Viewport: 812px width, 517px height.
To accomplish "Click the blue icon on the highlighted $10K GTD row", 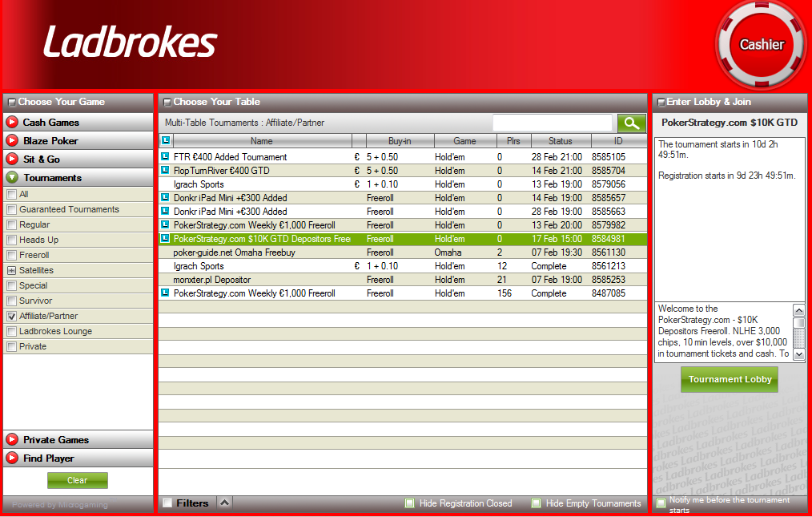I will (165, 238).
